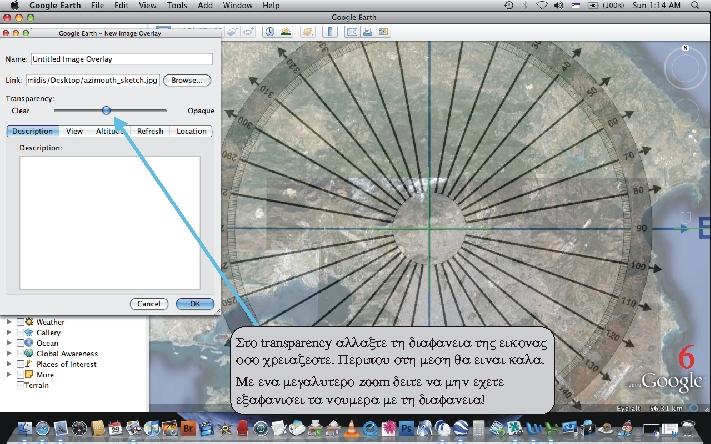Image resolution: width=711 pixels, height=444 pixels.
Task: Expand the Places of Interest layer
Action: click(x=9, y=364)
